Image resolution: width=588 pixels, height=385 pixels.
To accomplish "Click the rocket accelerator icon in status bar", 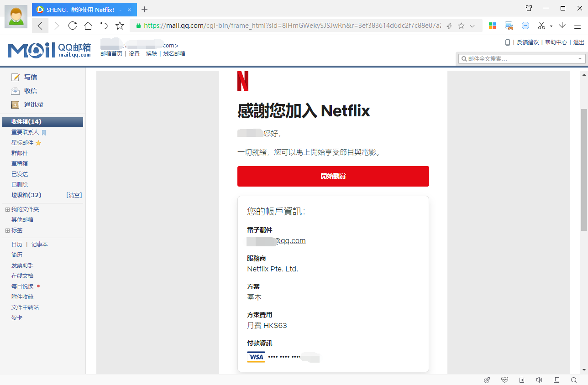I will [x=487, y=380].
